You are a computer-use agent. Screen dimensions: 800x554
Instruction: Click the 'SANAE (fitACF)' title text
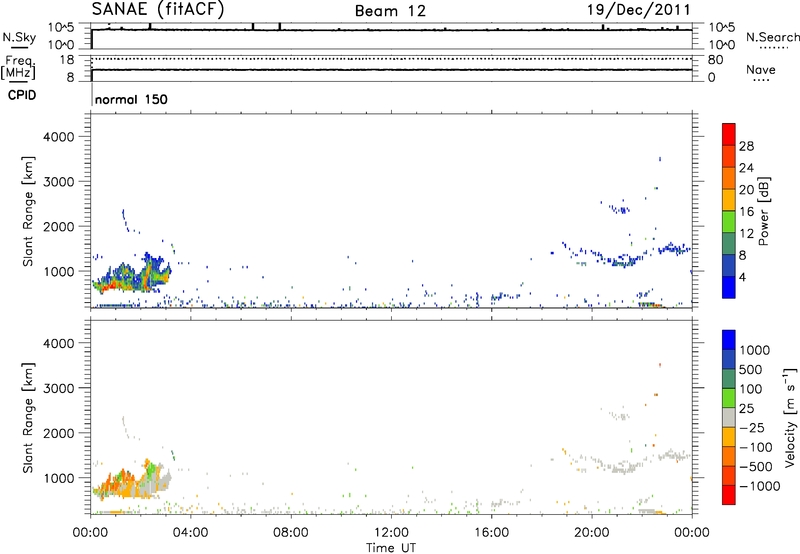158,10
